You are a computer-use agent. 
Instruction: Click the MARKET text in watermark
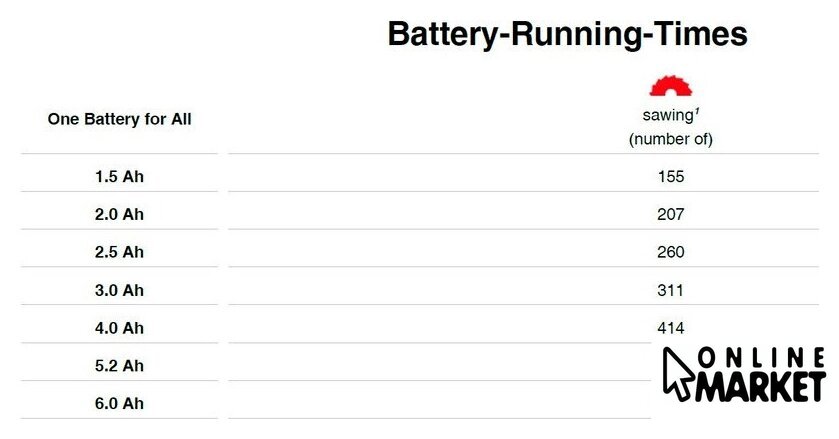[763, 386]
